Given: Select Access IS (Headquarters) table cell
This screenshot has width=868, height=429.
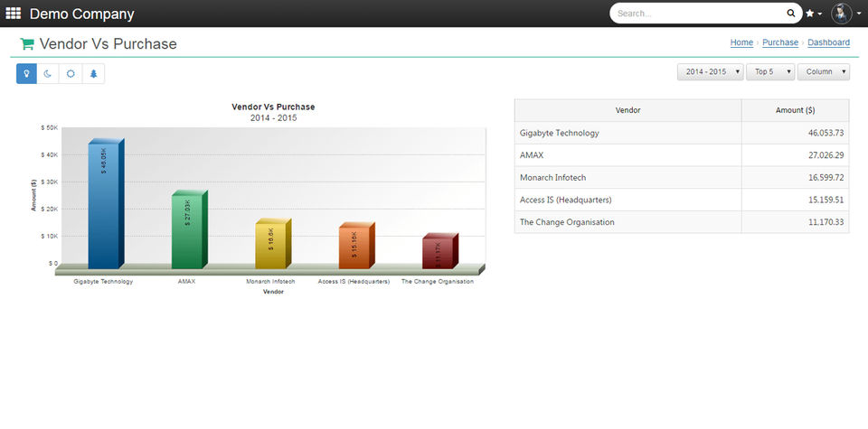Looking at the screenshot, I should point(627,200).
